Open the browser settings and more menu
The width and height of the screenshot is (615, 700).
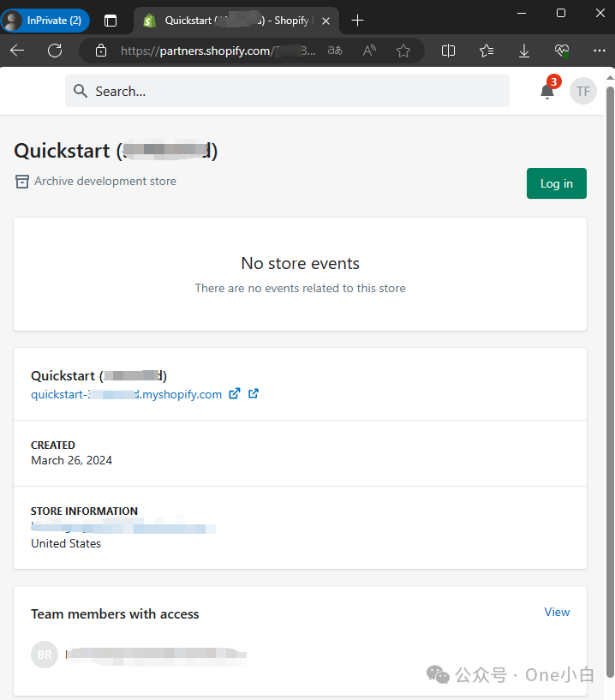(x=600, y=51)
